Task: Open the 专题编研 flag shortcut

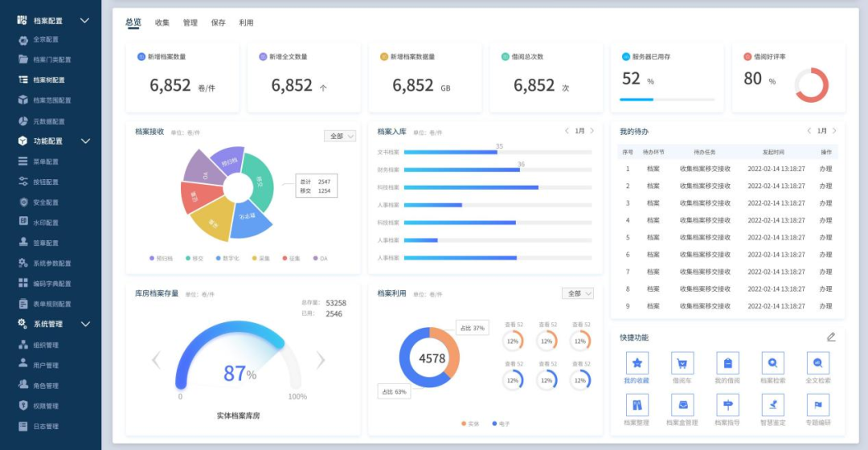Action: coord(817,405)
